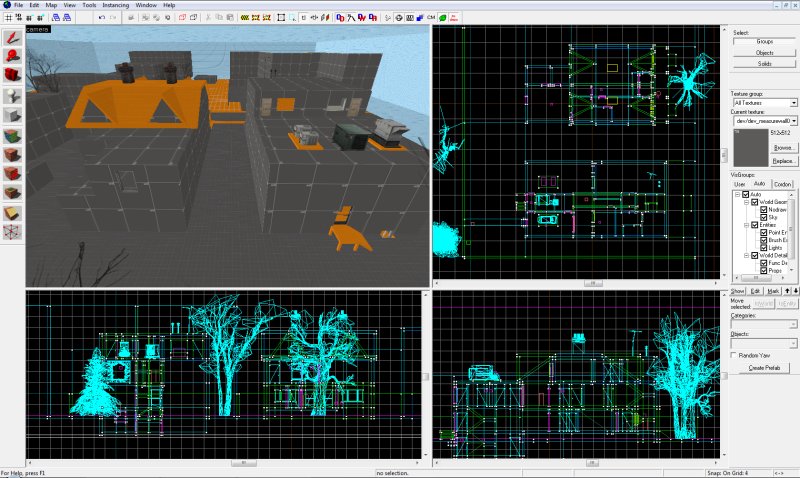800x478 pixels.
Task: Select the Vertex manipulation tool
Action: [x=12, y=232]
